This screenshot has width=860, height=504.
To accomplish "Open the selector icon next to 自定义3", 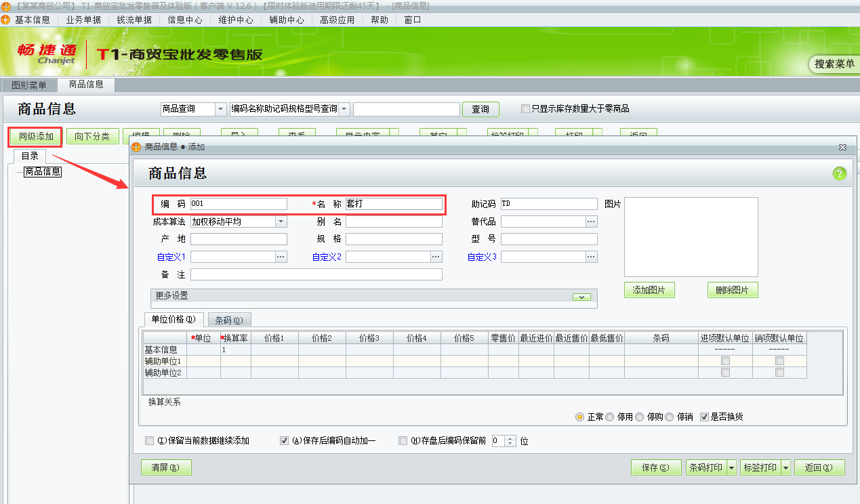I will click(x=590, y=256).
